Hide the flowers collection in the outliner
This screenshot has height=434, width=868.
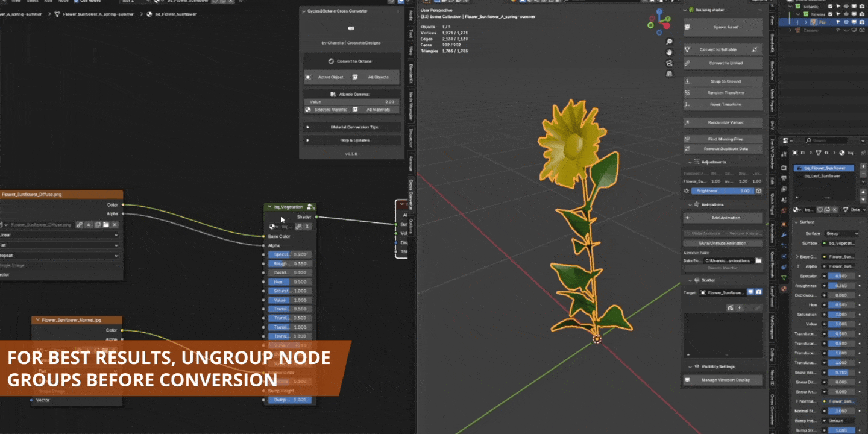(846, 14)
